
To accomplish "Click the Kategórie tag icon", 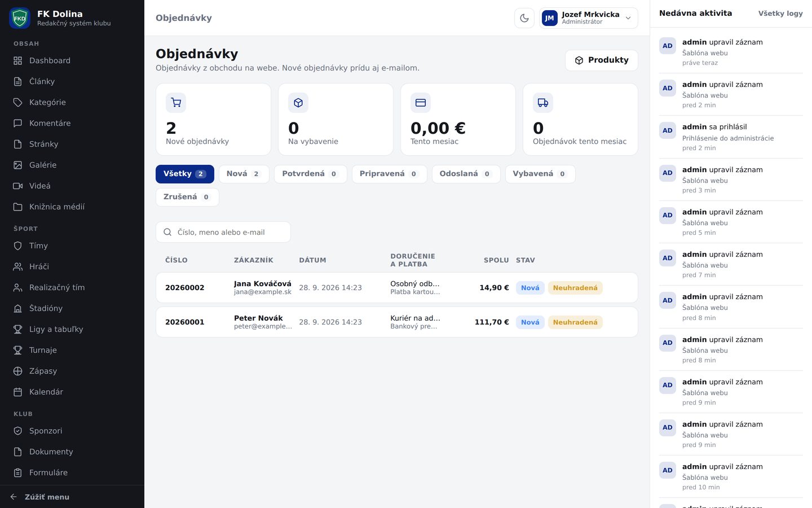I will tap(17, 102).
